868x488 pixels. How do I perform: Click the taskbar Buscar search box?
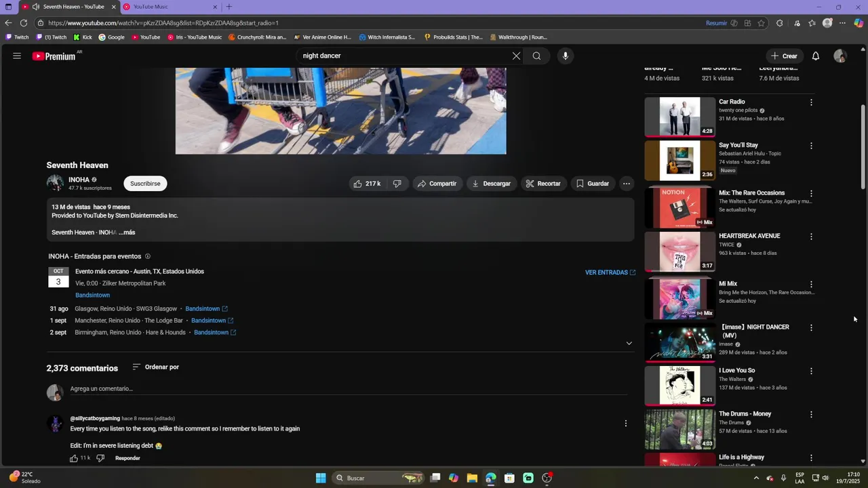[x=381, y=479]
